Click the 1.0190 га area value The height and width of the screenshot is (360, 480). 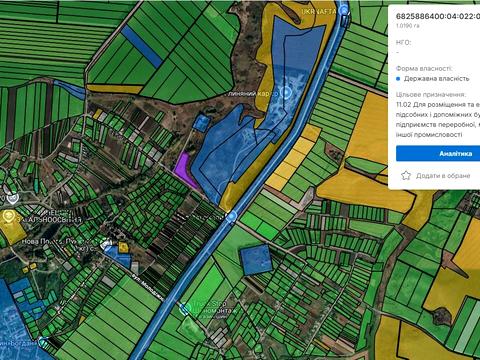click(408, 26)
